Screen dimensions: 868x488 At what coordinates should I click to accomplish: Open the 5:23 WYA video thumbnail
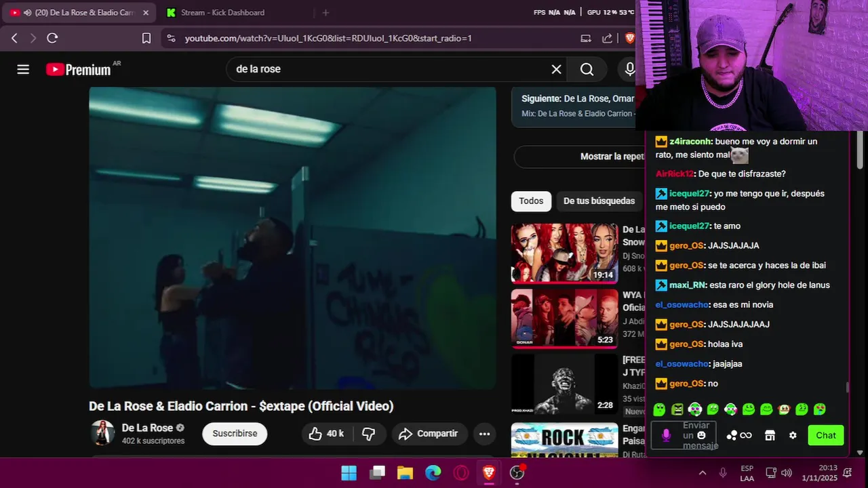[565, 319]
